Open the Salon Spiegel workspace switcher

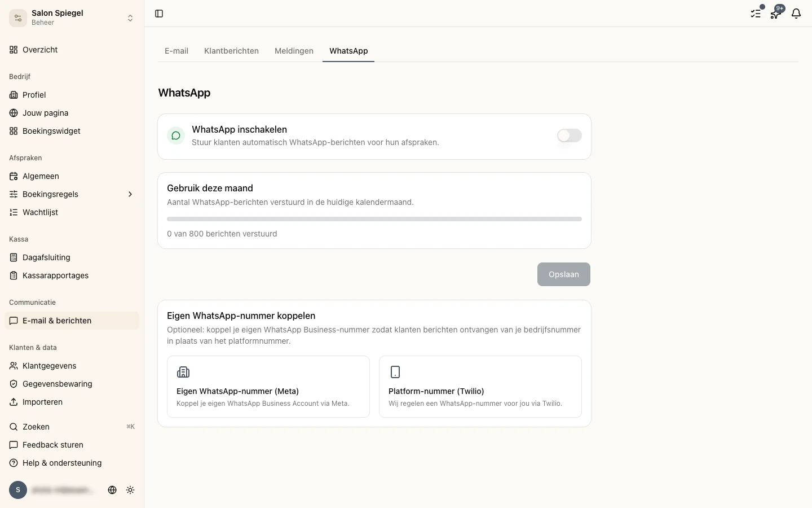pyautogui.click(x=72, y=18)
